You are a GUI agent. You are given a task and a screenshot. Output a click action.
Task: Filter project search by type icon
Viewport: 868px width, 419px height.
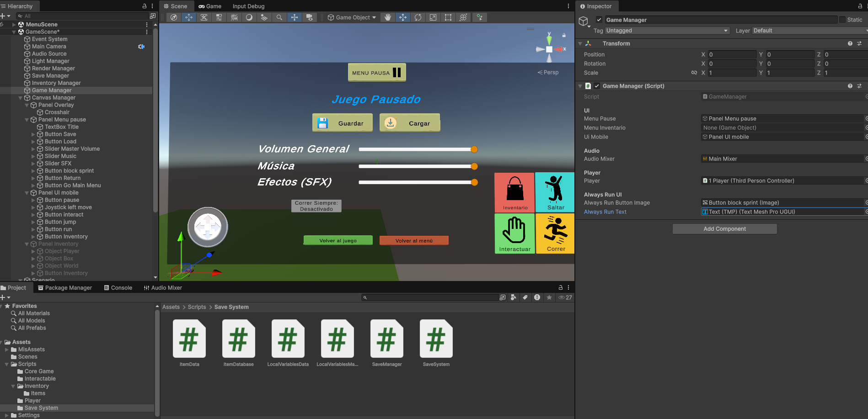tap(514, 297)
